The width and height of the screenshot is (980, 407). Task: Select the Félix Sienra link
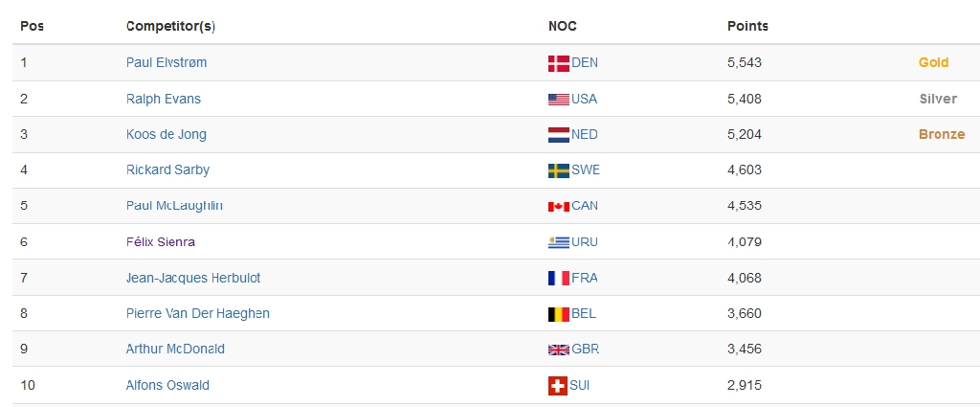coord(161,242)
